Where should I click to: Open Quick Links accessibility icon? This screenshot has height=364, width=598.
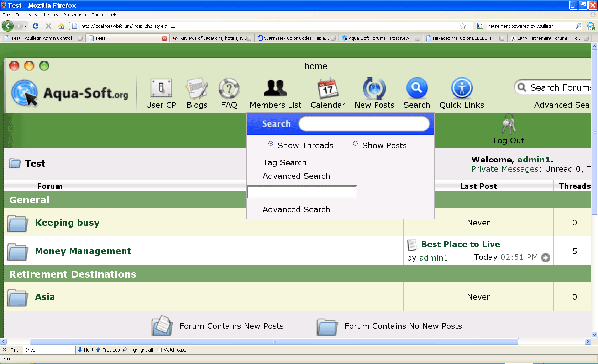tap(462, 88)
